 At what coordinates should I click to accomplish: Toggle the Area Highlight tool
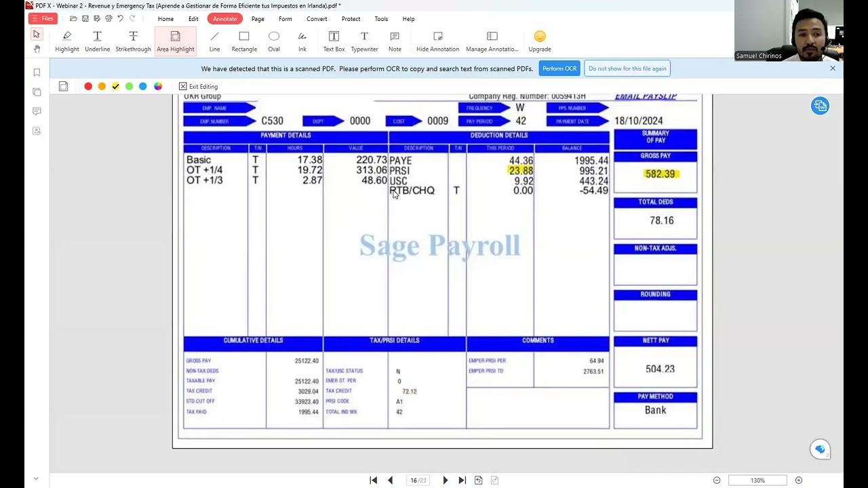pyautogui.click(x=176, y=41)
